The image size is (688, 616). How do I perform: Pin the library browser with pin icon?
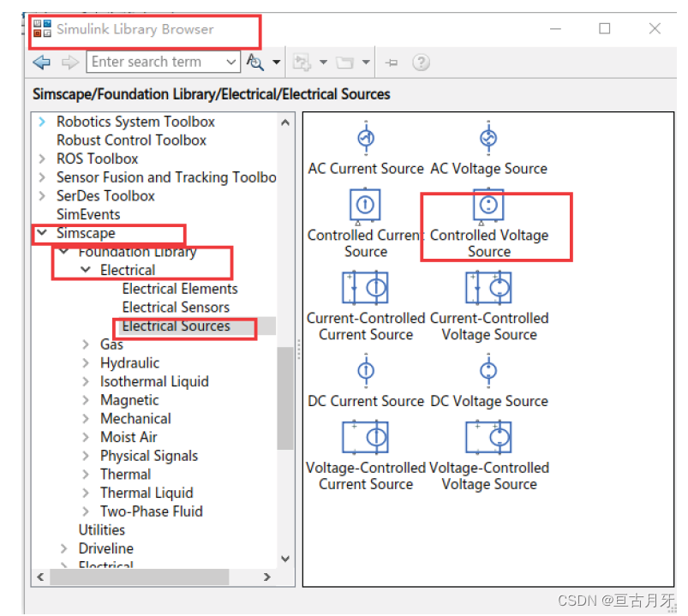click(x=392, y=63)
